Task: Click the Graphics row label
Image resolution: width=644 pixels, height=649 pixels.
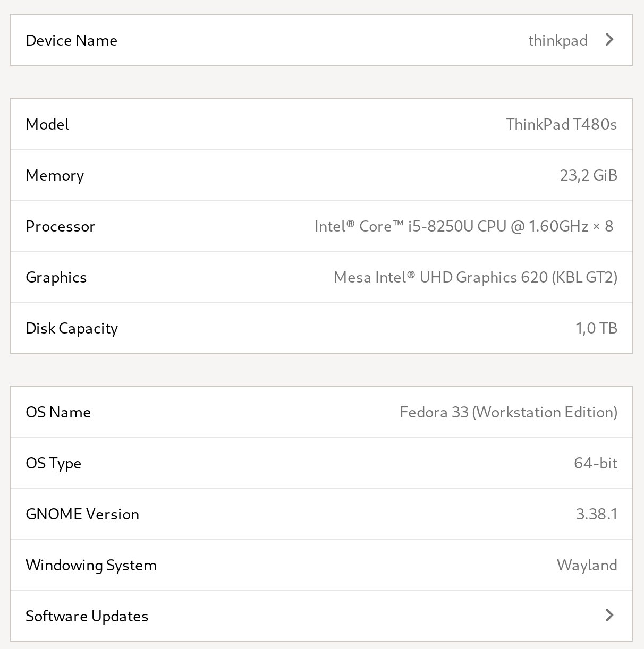Action: pos(56,278)
